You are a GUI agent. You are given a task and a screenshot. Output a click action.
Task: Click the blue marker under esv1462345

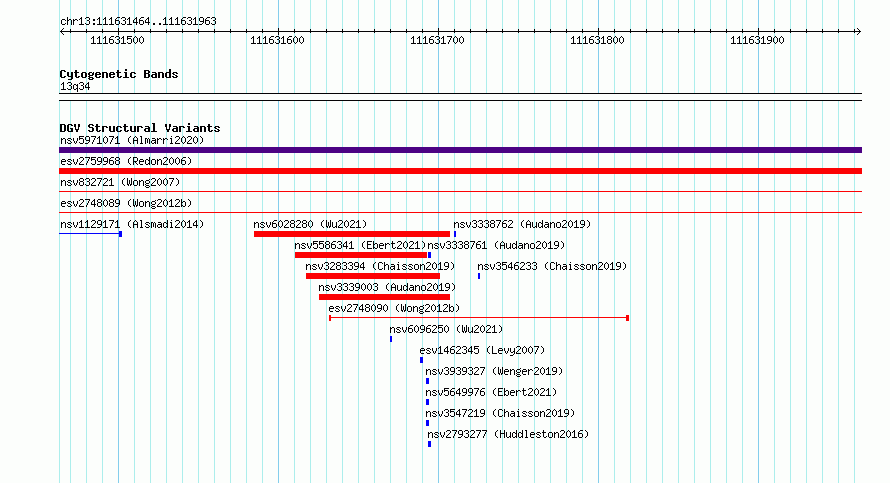pos(421,360)
